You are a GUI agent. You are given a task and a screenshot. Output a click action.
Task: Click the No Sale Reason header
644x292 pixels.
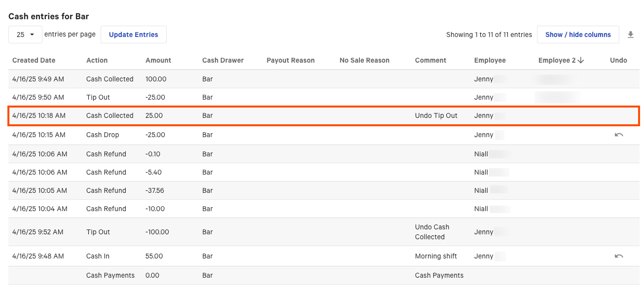click(364, 60)
